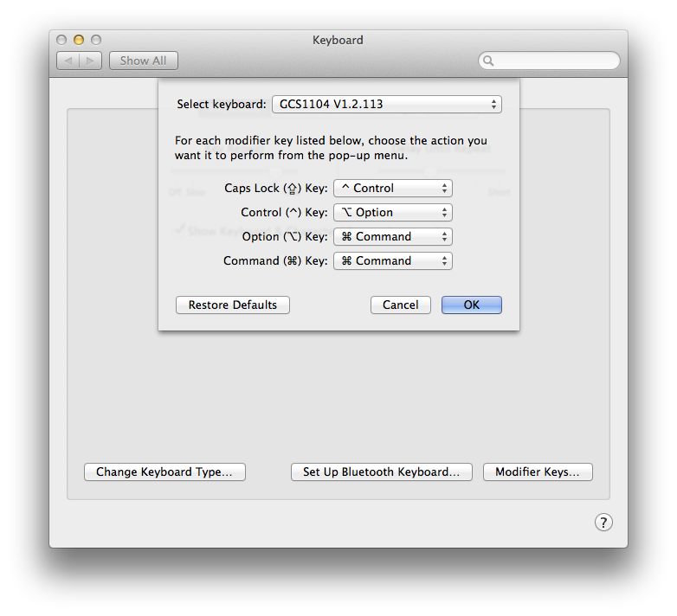Image resolution: width=677 pixels, height=616 pixels.
Task: Click the forward navigation arrow
Action: point(90,61)
